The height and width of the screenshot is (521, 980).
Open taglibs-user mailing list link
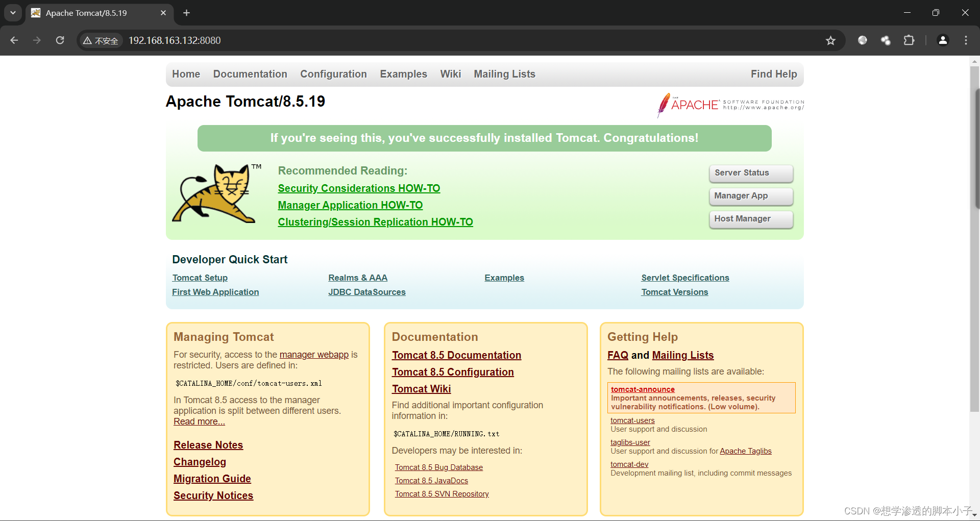pos(630,442)
